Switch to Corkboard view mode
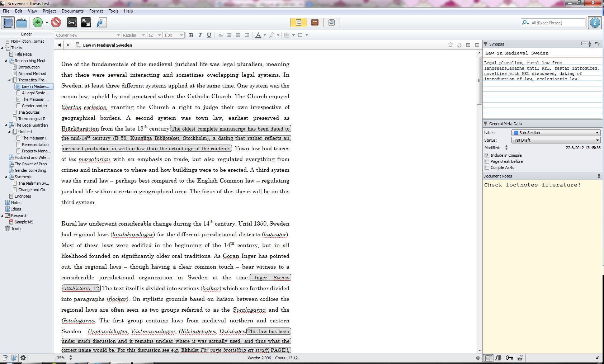Viewport: 604px width, 364px height. point(315,23)
